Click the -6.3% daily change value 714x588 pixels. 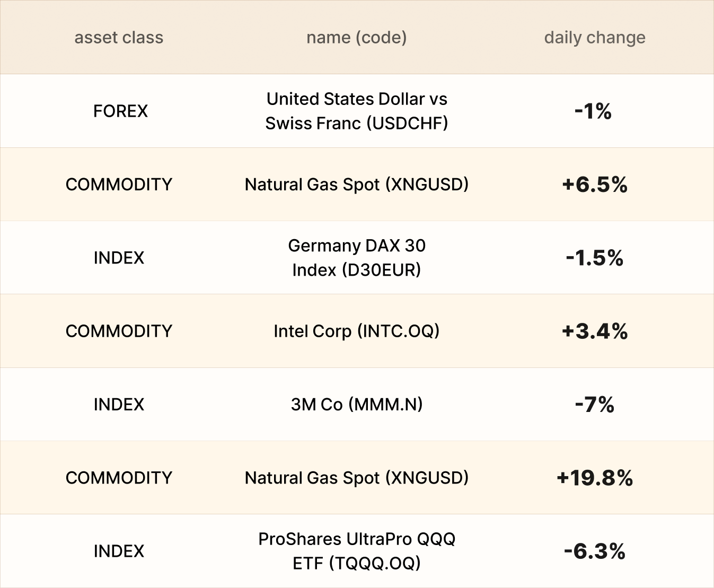click(x=594, y=551)
